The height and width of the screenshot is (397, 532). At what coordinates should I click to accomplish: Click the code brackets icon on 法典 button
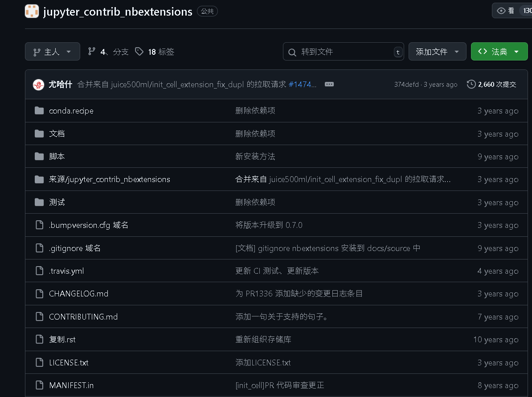(x=483, y=51)
